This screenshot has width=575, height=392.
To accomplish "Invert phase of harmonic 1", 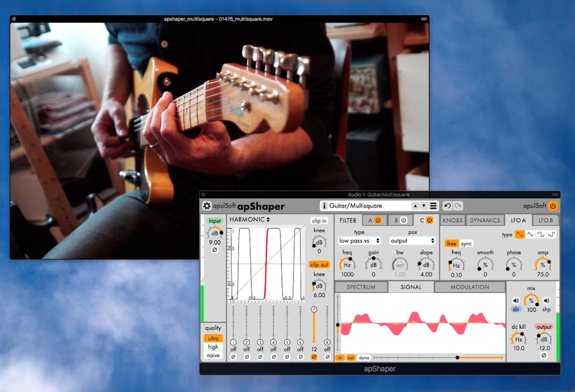I will (x=233, y=357).
